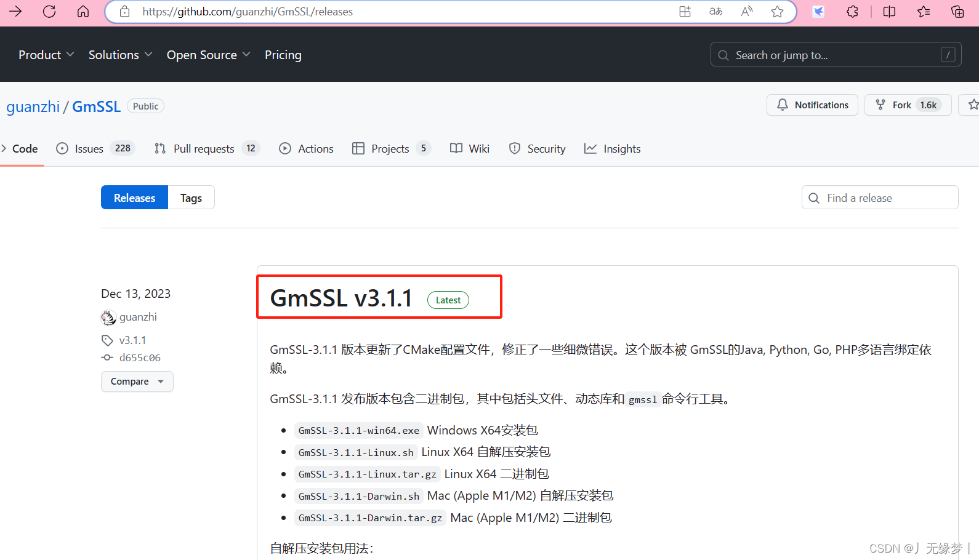Select the Releases button
Screen dimensions: 979x560
(x=134, y=198)
